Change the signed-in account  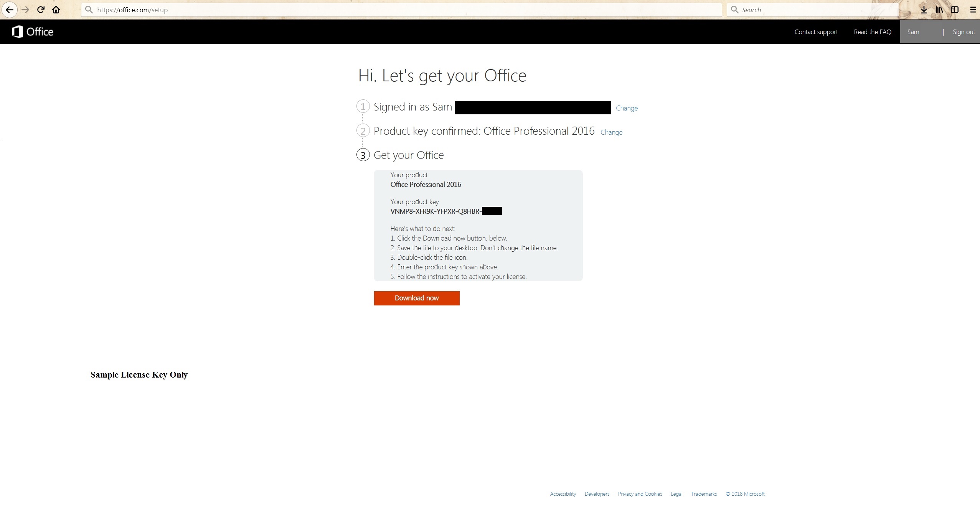[x=627, y=108]
